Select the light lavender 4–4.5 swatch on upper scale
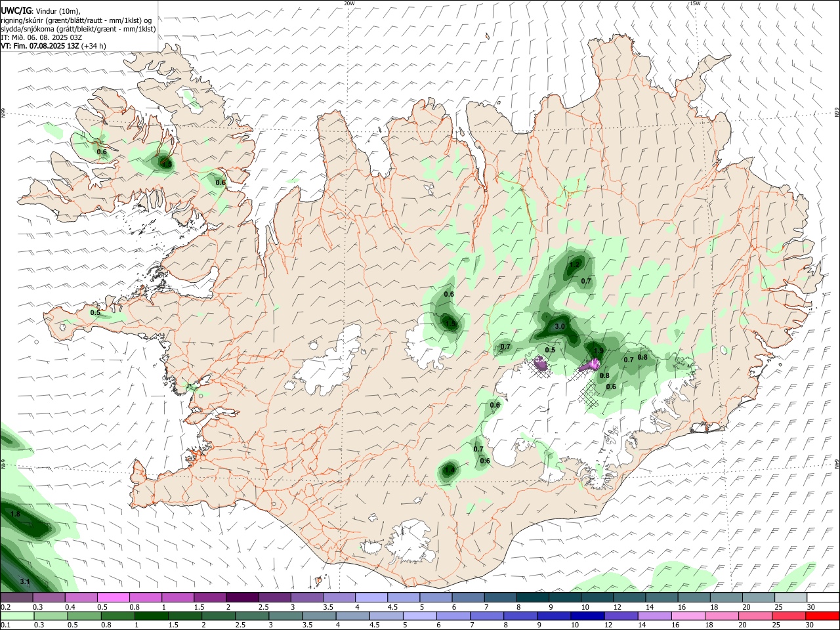Image resolution: width=840 pixels, height=630 pixels. click(371, 598)
